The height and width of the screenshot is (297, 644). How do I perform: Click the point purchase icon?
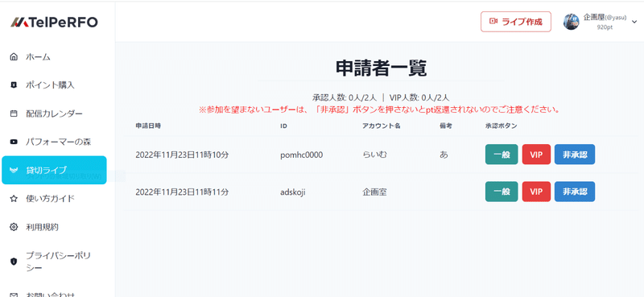(14, 85)
